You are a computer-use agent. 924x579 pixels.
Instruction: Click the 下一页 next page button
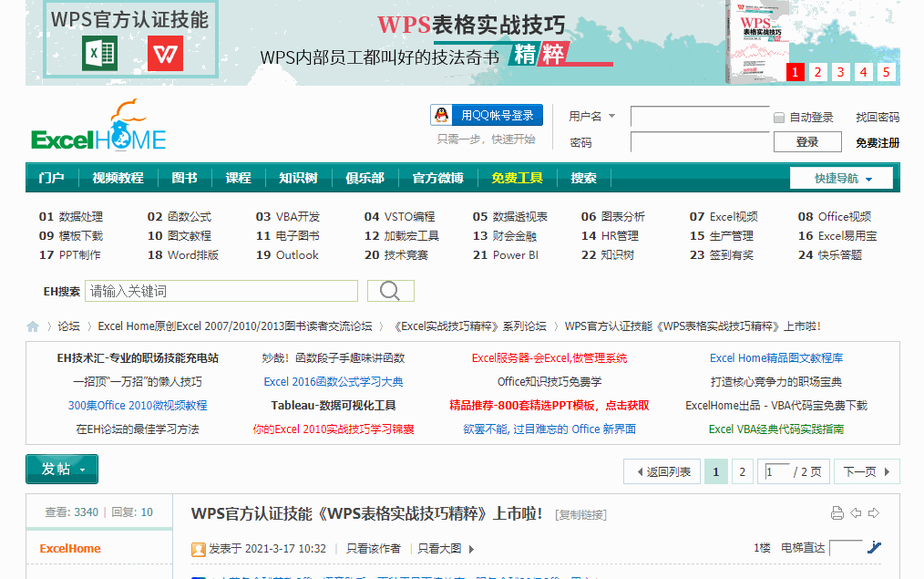(867, 471)
